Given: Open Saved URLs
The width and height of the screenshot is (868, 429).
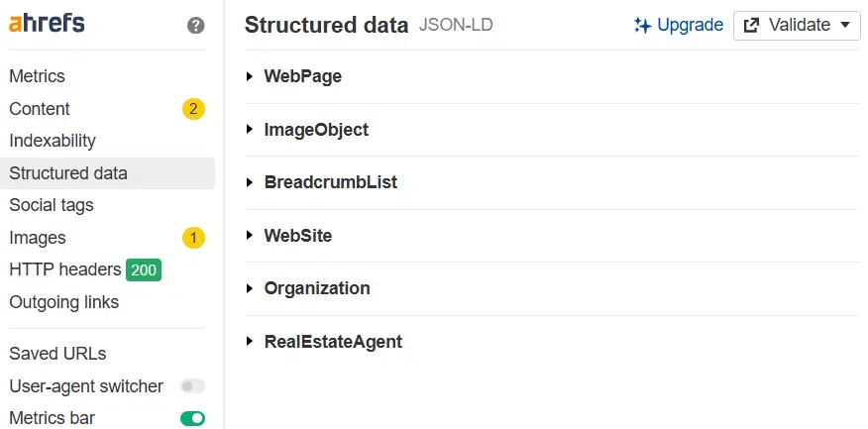Looking at the screenshot, I should (x=57, y=354).
